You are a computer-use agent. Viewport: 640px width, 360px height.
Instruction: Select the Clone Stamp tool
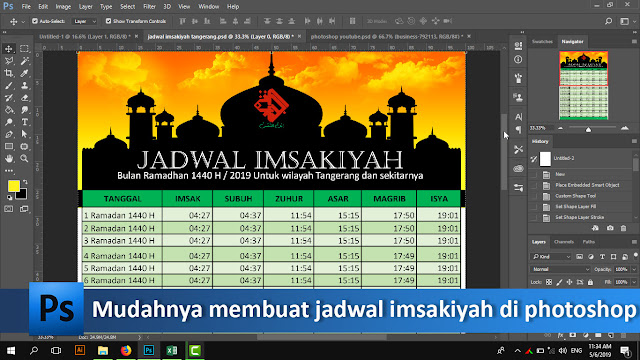point(24,86)
